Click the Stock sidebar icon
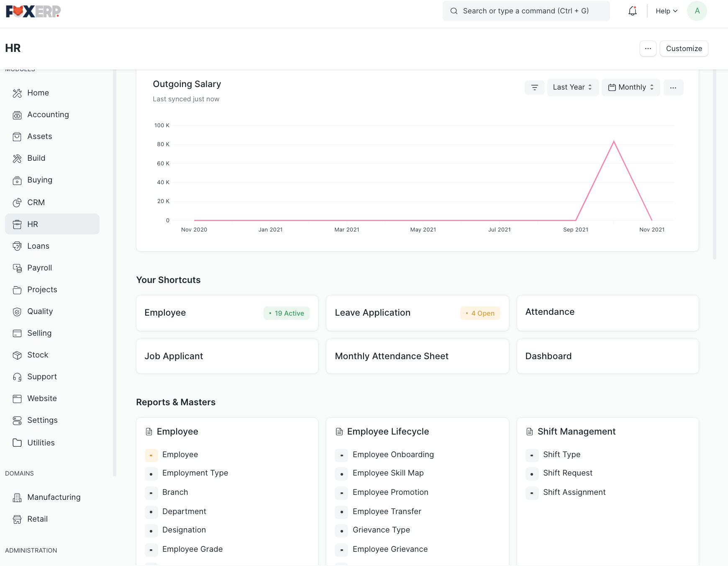 pyautogui.click(x=17, y=355)
